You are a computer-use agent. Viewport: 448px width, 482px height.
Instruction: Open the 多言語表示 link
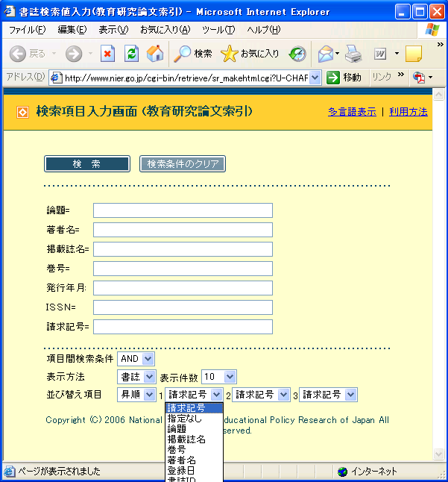(352, 112)
